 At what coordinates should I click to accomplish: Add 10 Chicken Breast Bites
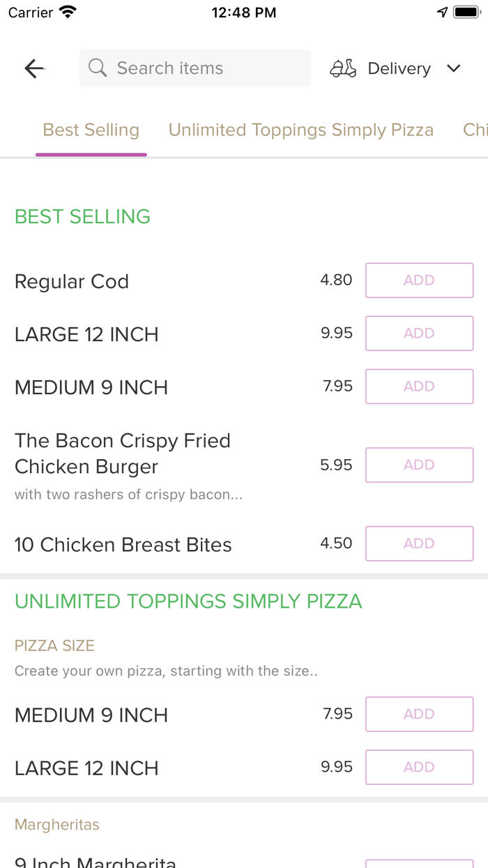(419, 544)
